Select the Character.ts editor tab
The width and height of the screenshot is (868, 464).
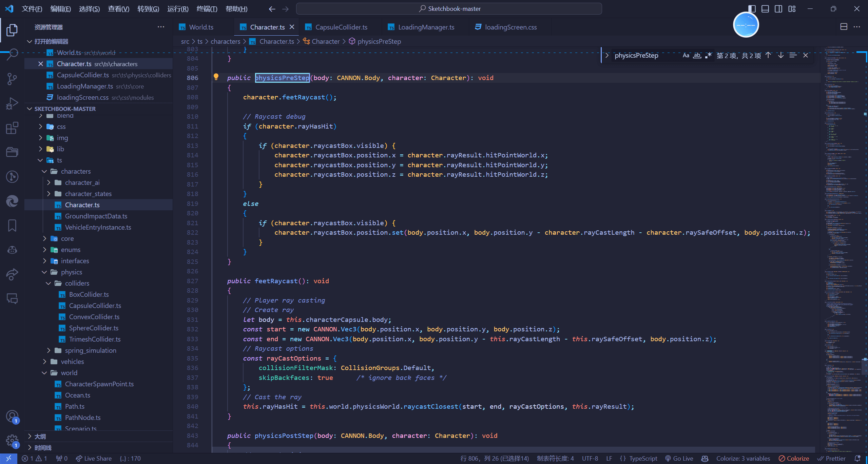pyautogui.click(x=265, y=26)
